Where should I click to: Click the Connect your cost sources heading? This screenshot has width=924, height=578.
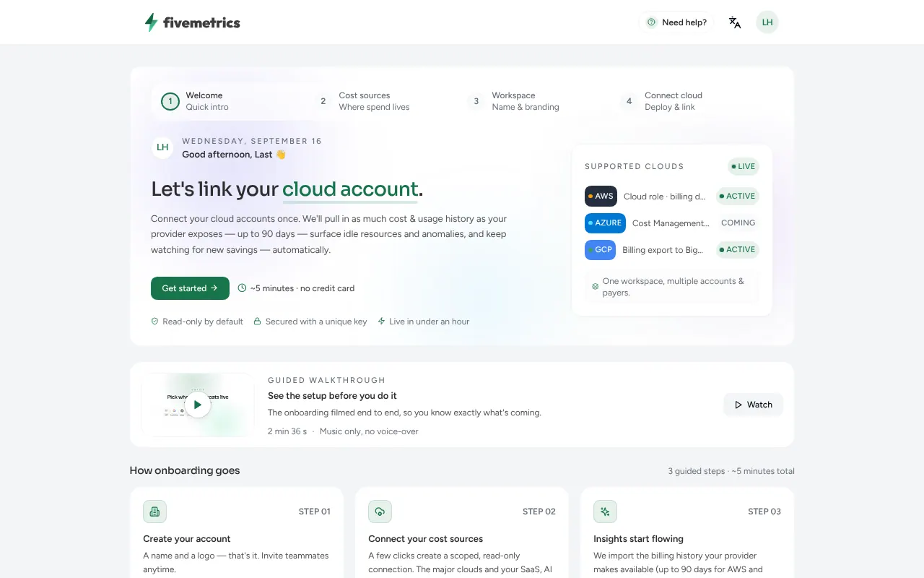(x=425, y=539)
